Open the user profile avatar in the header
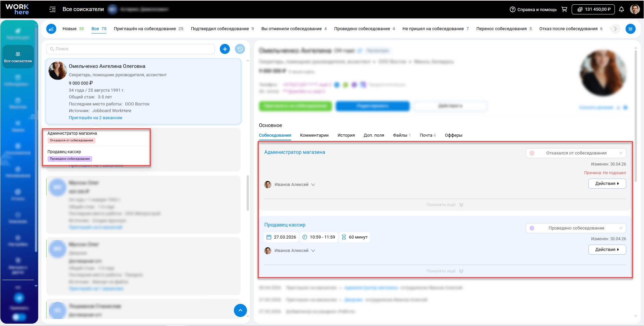Image resolution: width=644 pixels, height=326 pixels. pyautogui.click(x=635, y=9)
